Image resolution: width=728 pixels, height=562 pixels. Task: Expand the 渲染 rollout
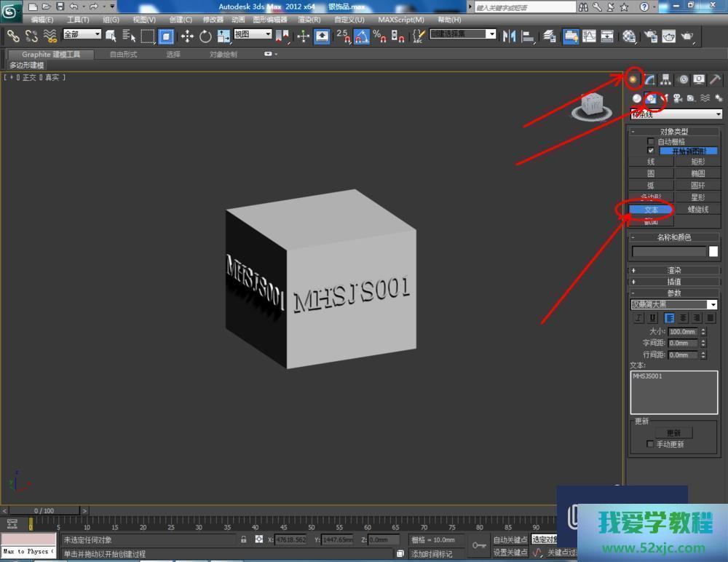tap(674, 270)
